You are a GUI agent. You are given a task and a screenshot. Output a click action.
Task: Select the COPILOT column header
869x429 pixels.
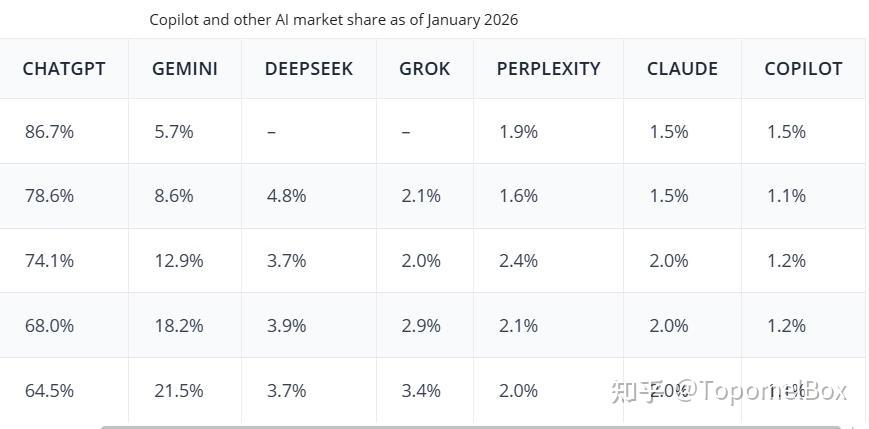(803, 69)
